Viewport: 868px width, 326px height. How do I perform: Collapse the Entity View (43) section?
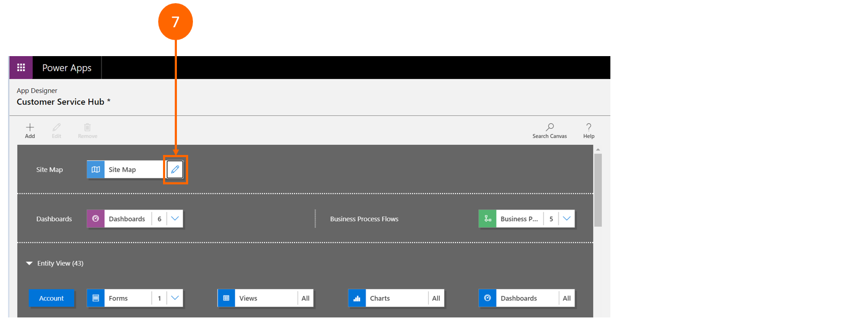click(29, 263)
